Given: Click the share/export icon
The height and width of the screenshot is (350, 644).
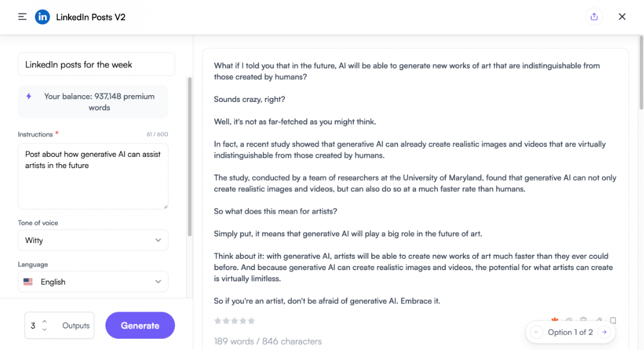Looking at the screenshot, I should (x=594, y=17).
